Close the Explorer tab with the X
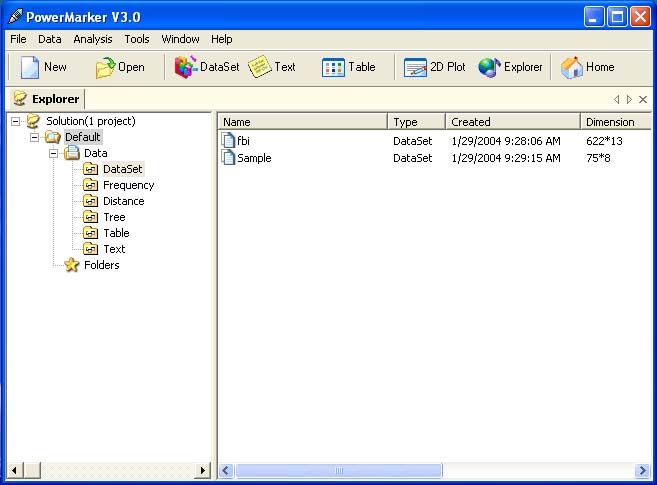 click(643, 100)
